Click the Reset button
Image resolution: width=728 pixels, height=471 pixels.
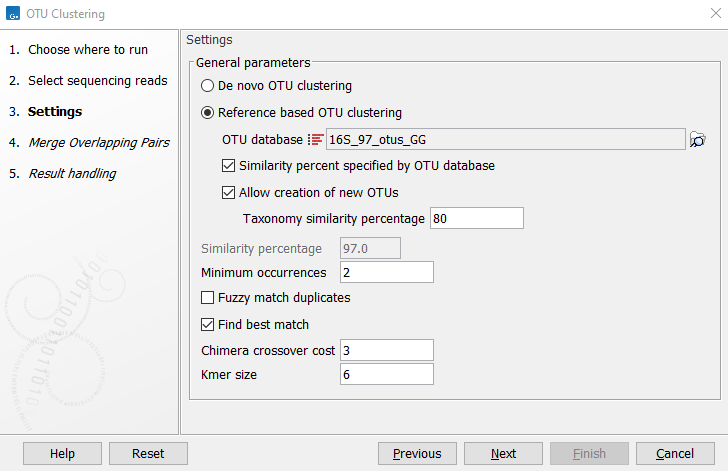coord(148,453)
